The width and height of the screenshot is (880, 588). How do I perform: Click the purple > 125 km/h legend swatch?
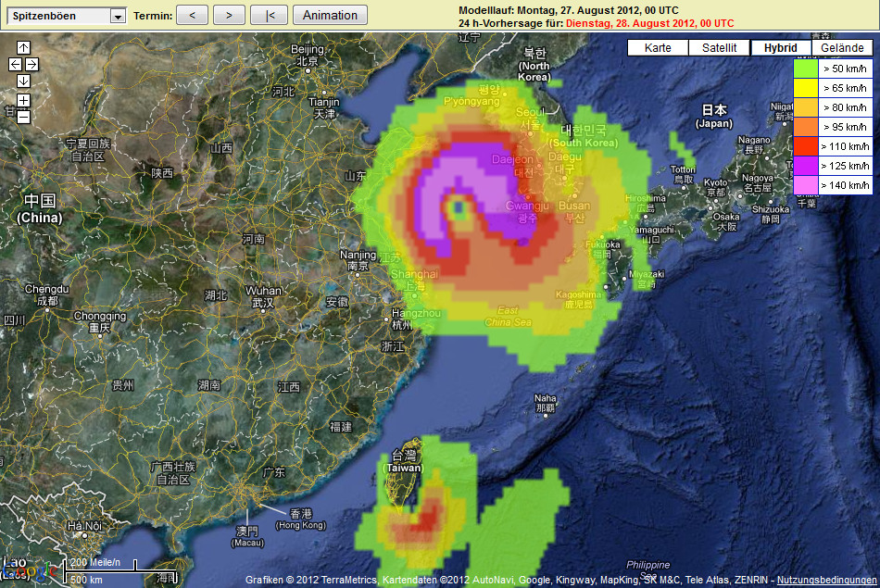pos(806,166)
